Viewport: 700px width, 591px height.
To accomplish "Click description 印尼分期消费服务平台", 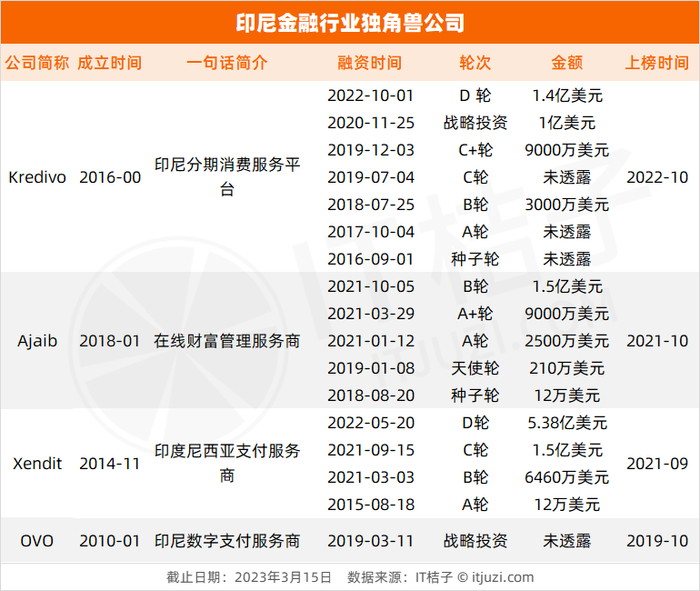I will click(227, 177).
